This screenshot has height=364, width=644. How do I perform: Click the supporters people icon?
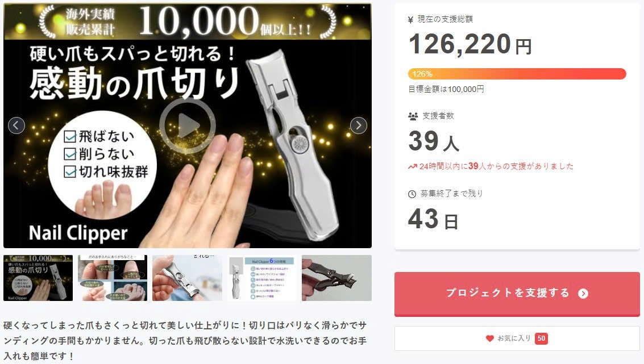(413, 116)
